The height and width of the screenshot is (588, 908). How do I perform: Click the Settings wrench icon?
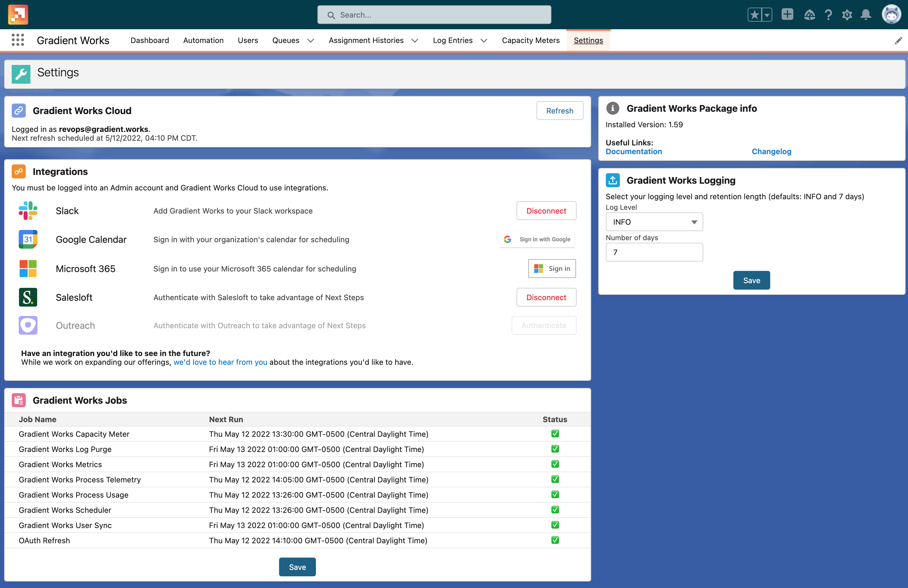[x=21, y=74]
